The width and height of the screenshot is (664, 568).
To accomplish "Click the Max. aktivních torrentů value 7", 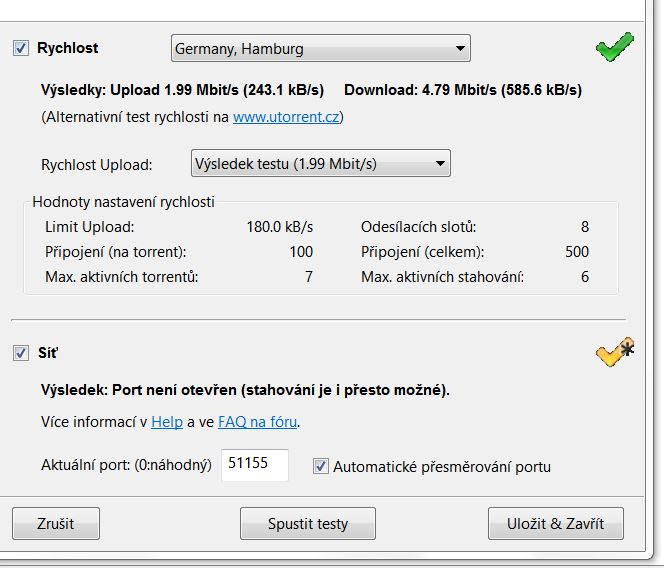I will 308,277.
